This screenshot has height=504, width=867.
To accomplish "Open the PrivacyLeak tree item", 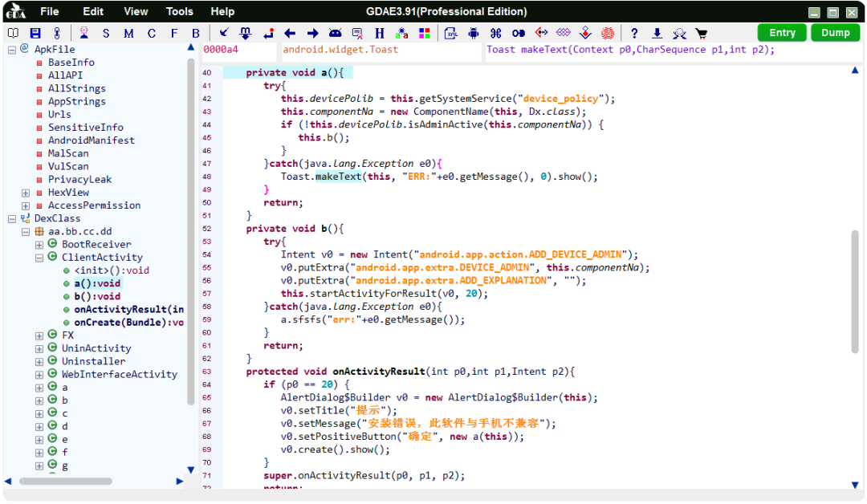I will 79,180.
